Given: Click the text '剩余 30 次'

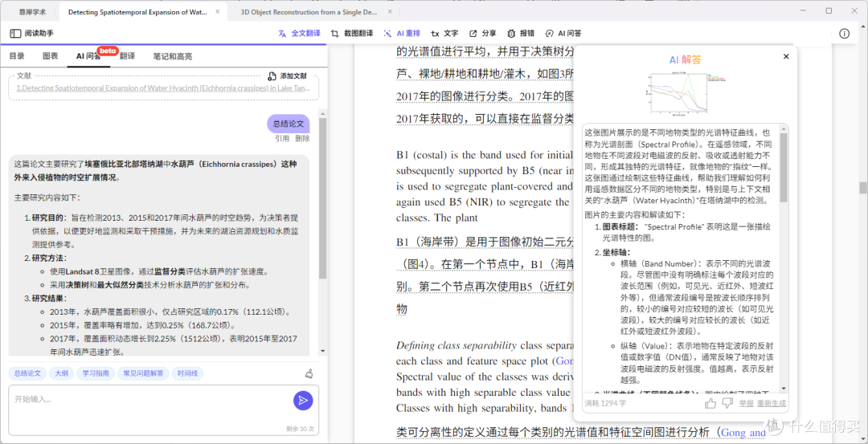Looking at the screenshot, I should [x=300, y=429].
